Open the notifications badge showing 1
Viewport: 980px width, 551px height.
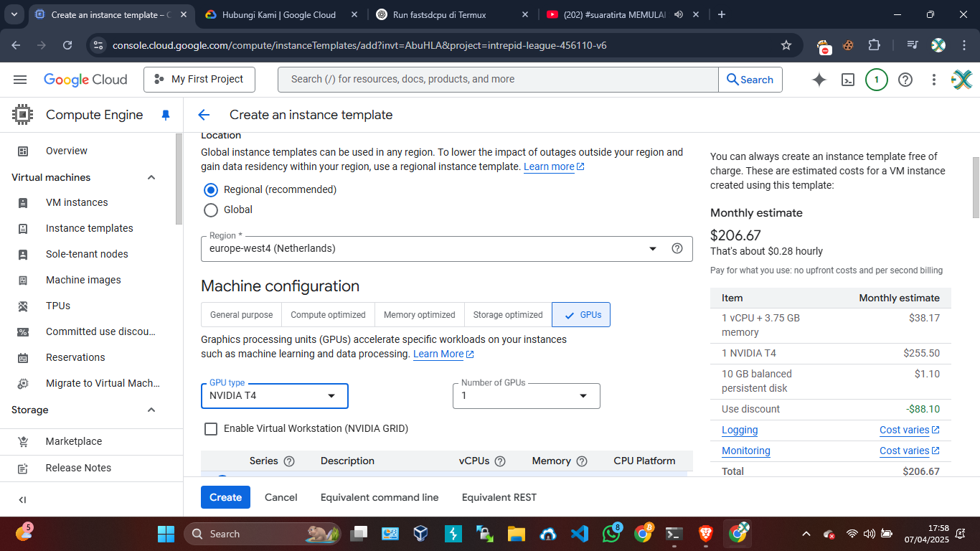coord(876,80)
